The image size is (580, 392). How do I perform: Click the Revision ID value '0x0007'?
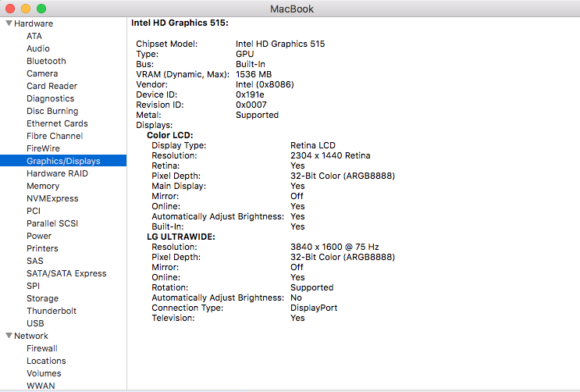pos(251,105)
